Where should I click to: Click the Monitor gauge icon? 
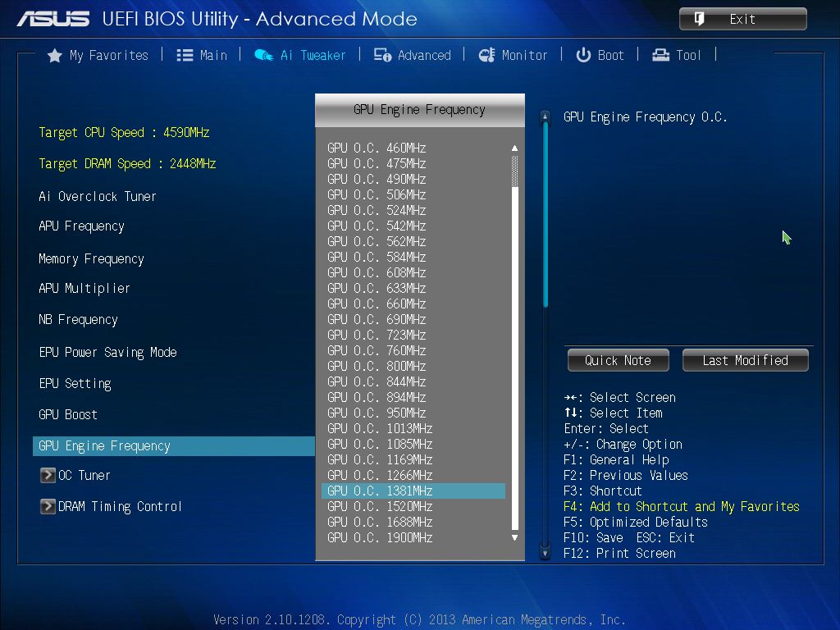coord(487,55)
